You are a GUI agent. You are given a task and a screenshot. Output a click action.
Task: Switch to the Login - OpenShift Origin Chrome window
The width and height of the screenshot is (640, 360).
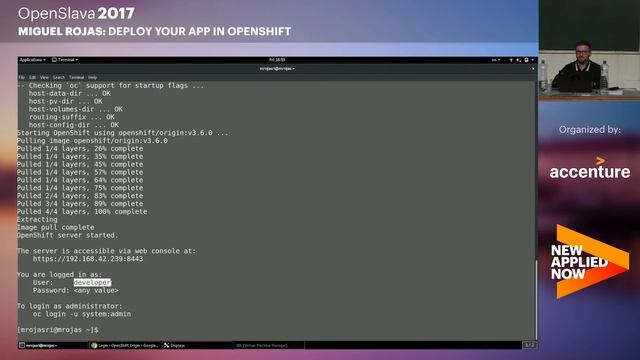(124, 345)
